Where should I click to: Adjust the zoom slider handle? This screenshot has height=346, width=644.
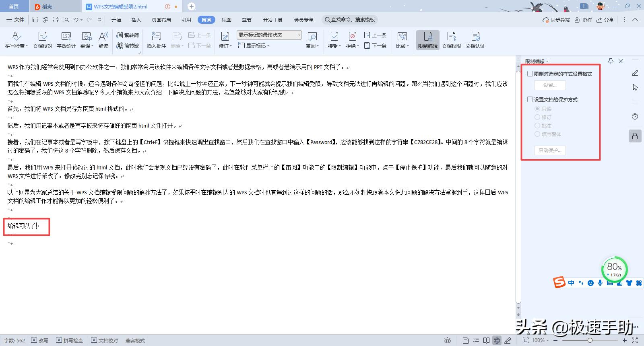(590, 340)
